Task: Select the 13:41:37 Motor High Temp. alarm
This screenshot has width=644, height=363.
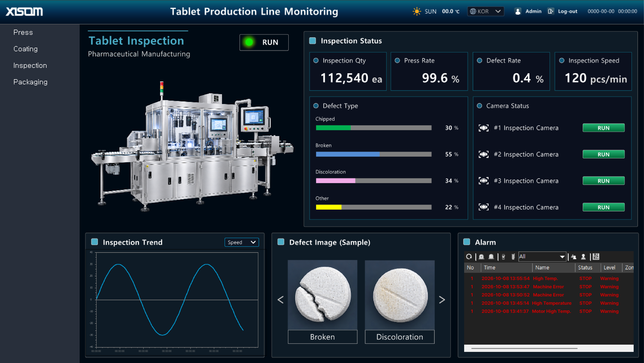Action: pyautogui.click(x=549, y=311)
